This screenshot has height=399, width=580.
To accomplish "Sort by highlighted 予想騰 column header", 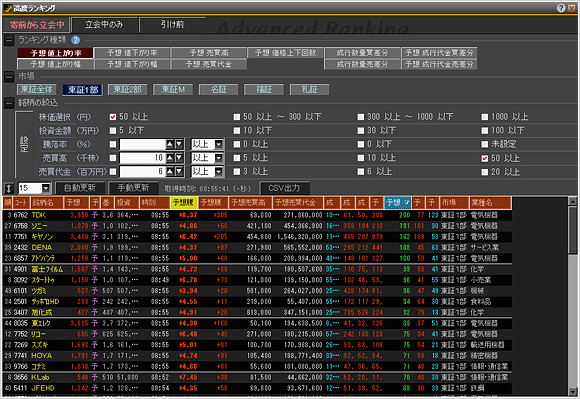I will pyautogui.click(x=184, y=203).
